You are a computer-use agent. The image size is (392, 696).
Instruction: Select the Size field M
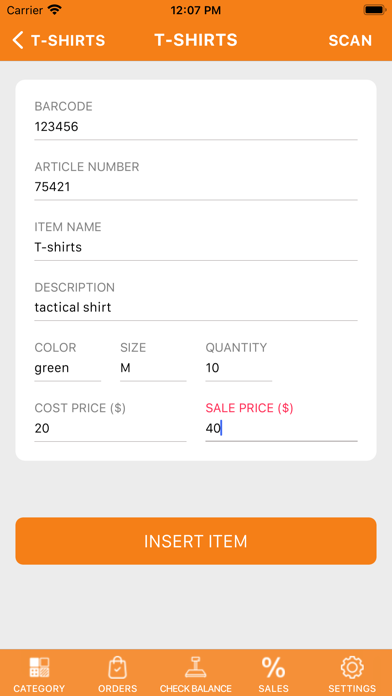153,368
